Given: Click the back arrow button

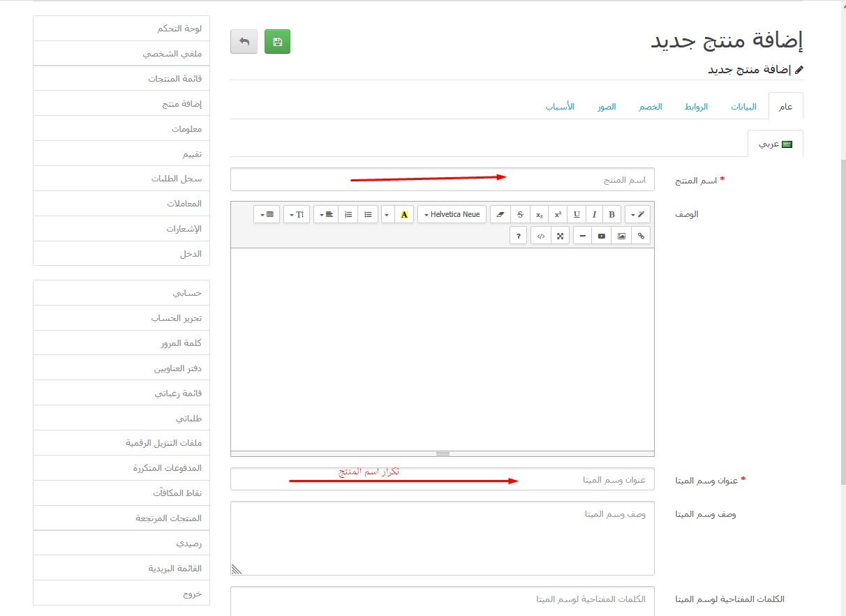Looking at the screenshot, I should (x=244, y=42).
